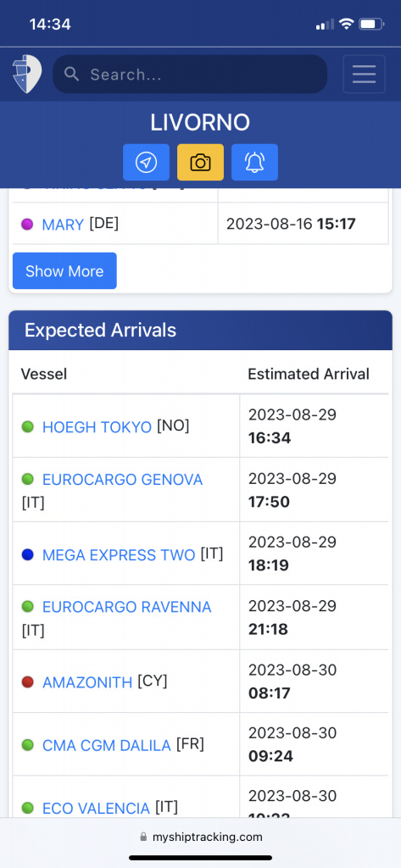
Task: Open port photos with camera icon
Action: coord(200,162)
